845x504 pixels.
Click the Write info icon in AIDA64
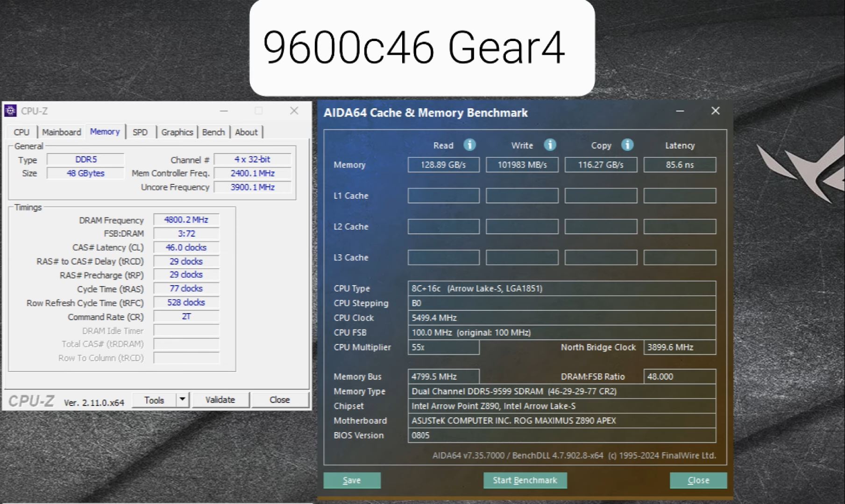[x=550, y=145]
